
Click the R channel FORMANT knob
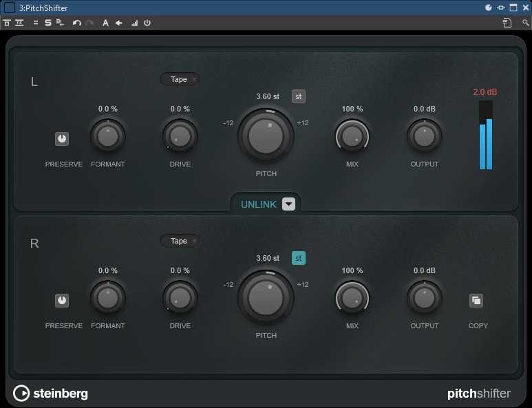point(108,299)
